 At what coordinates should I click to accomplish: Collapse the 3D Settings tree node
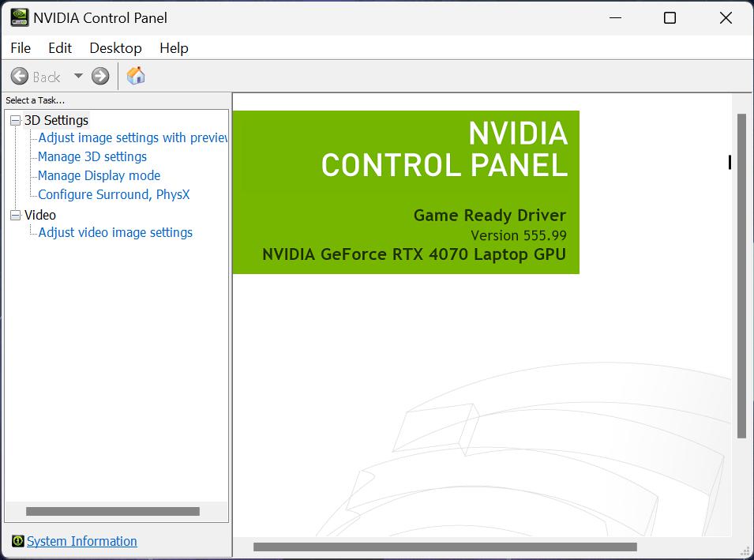(x=15, y=120)
